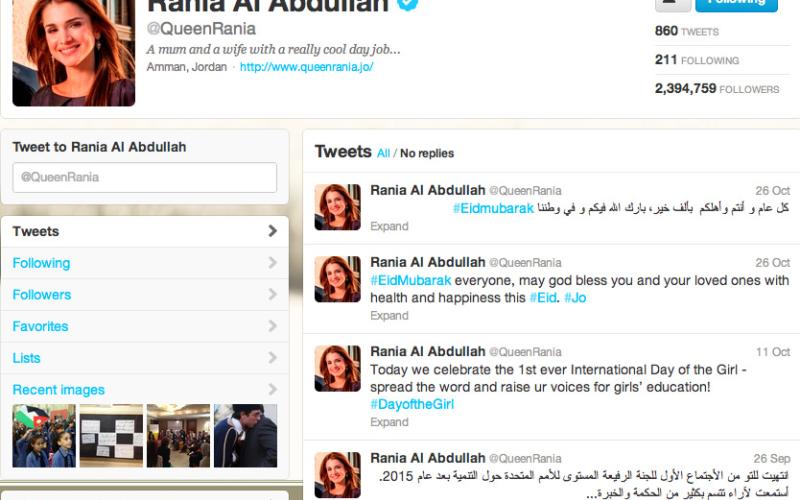800x500 pixels.
Task: Open the Recent images section
Action: [x=58, y=390]
